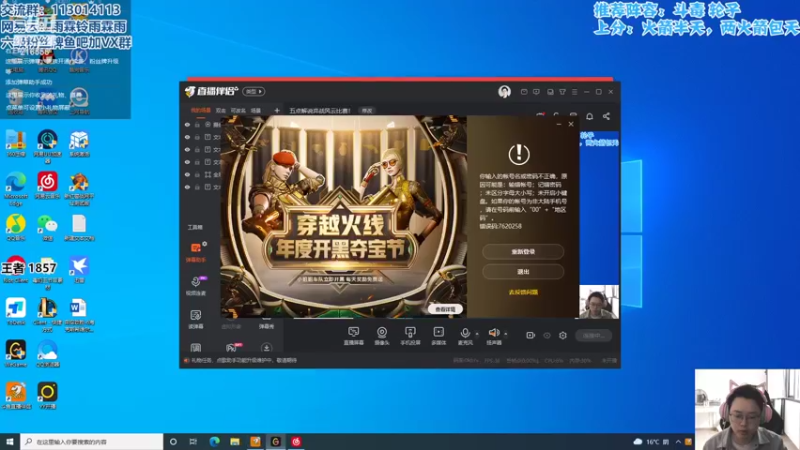Open NetEase Cloud Music desktop icon

point(47,185)
